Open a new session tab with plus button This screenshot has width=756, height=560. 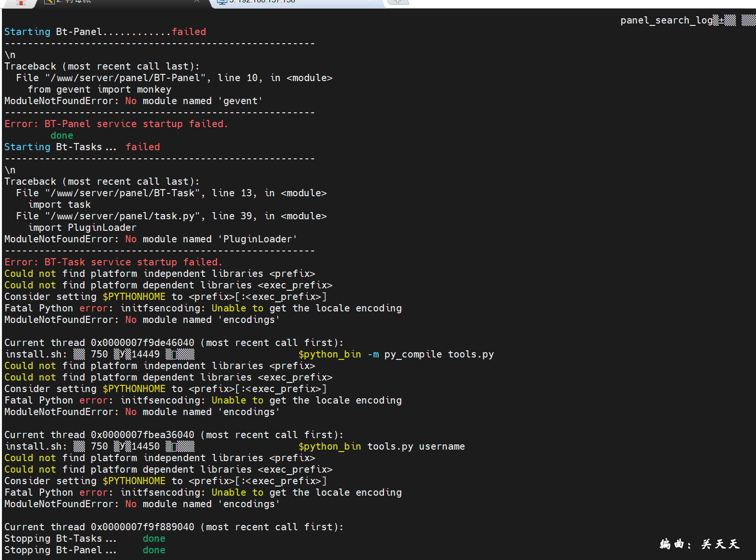pos(397,1)
